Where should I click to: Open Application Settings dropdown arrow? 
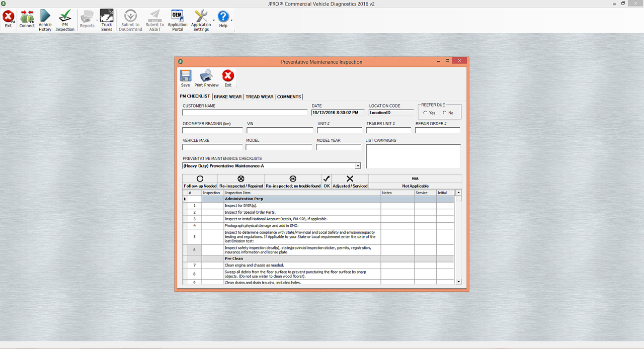214,20
